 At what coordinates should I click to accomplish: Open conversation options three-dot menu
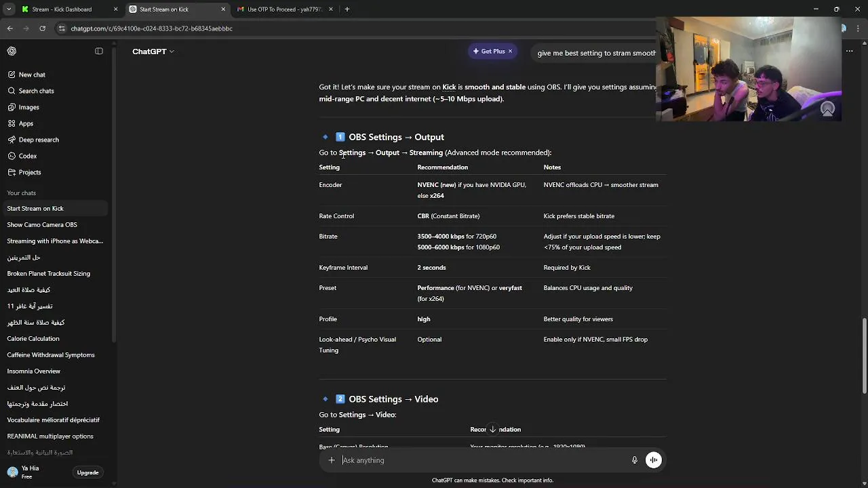(849, 51)
